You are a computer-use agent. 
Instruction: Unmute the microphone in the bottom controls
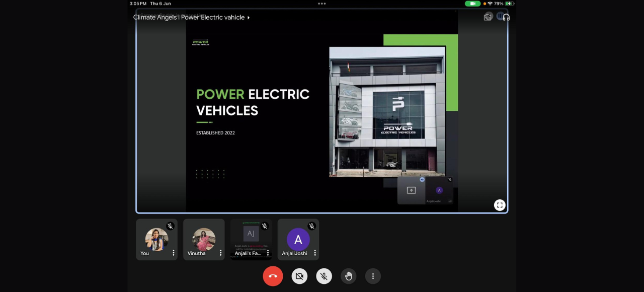point(324,276)
